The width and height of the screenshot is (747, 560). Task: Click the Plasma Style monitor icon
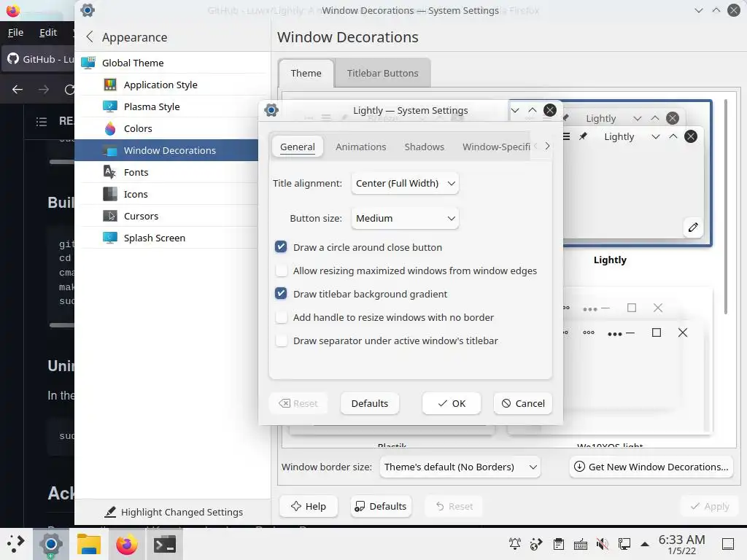coord(110,106)
